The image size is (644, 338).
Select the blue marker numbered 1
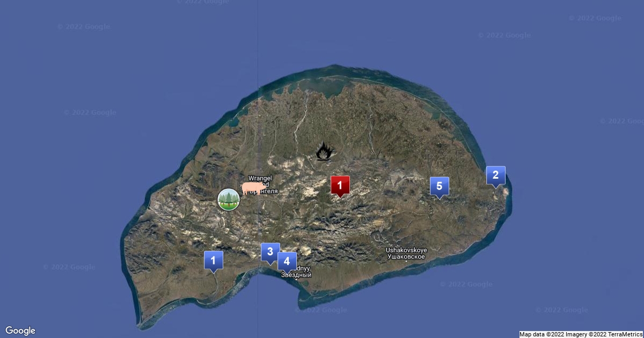click(x=213, y=261)
